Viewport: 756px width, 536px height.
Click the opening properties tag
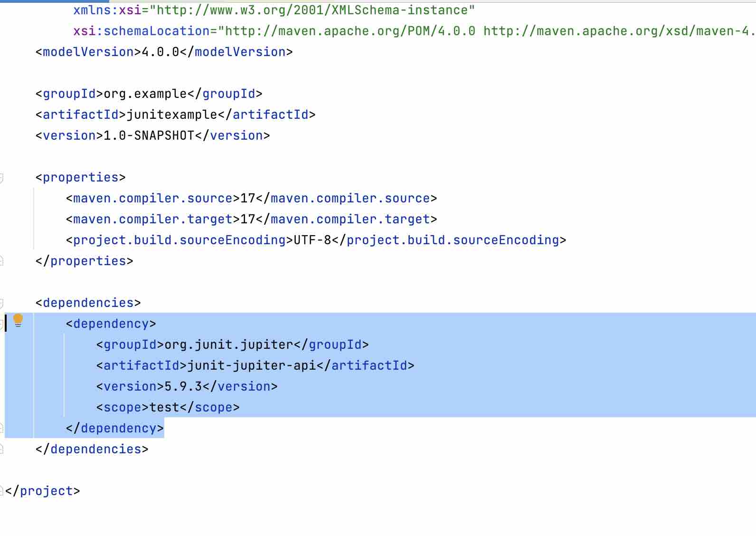81,177
